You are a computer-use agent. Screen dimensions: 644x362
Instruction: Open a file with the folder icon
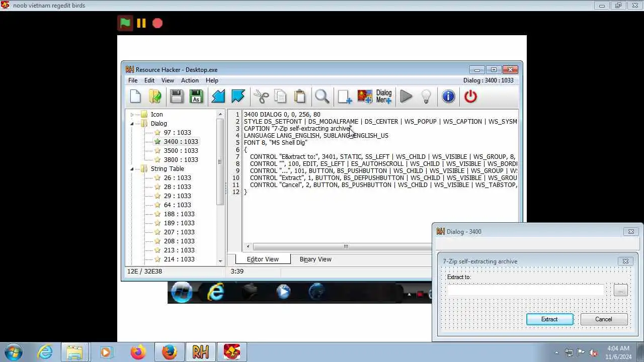[x=155, y=97]
